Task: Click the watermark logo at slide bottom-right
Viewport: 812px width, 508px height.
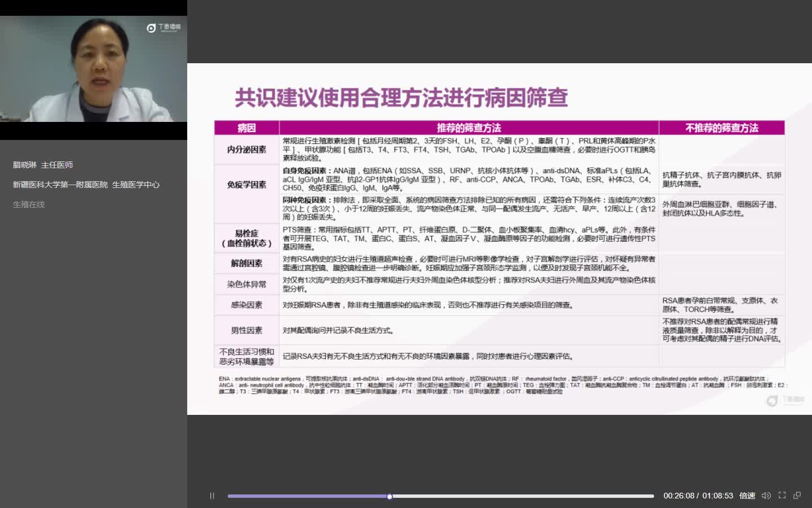Action: pyautogui.click(x=785, y=400)
